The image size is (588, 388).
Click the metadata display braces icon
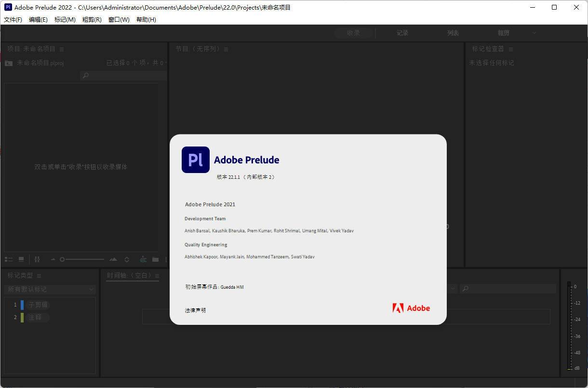pyautogui.click(x=38, y=259)
